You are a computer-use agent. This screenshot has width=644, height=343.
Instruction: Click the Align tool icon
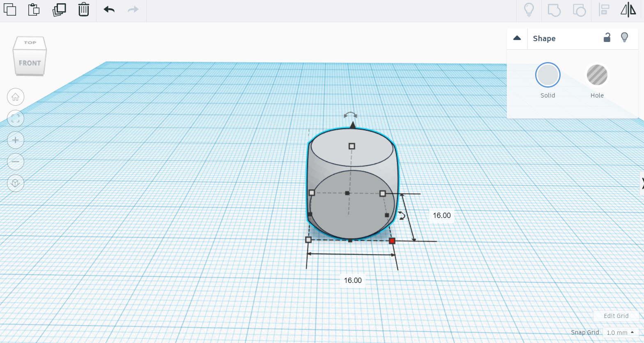tap(604, 9)
